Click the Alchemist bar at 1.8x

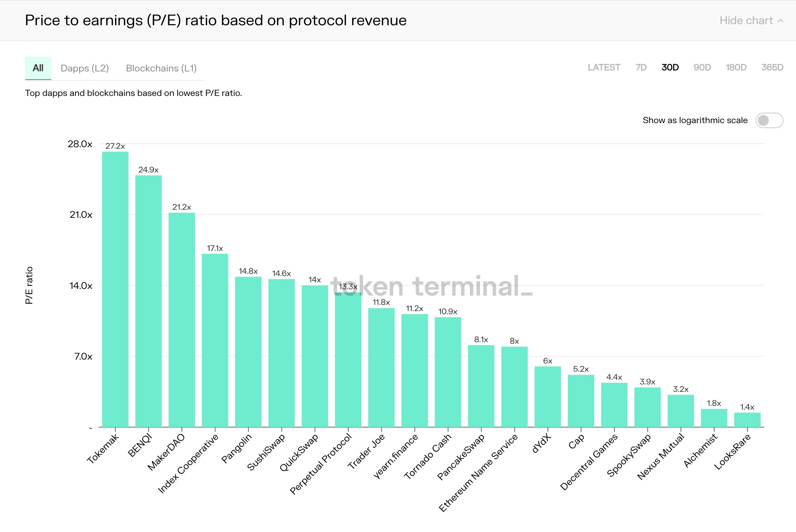coord(714,418)
